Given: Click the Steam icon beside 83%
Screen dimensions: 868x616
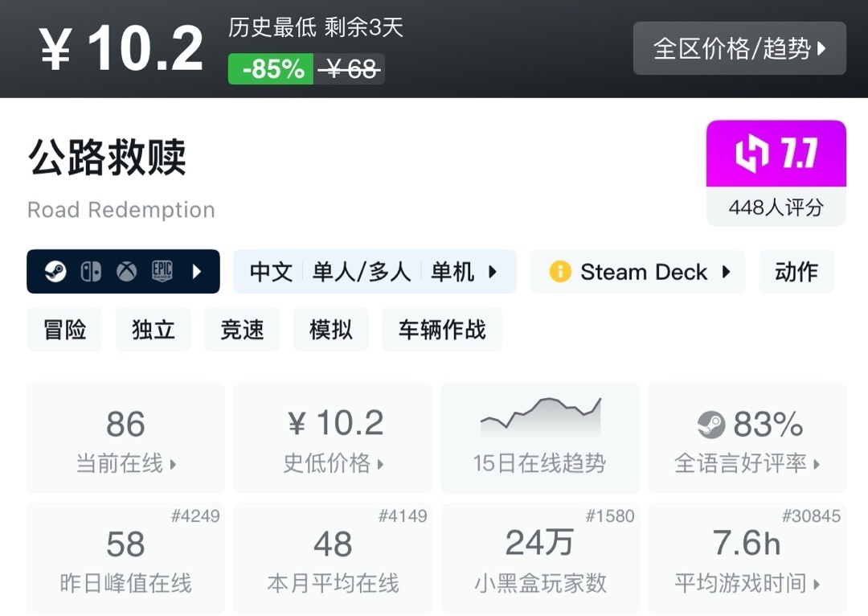Looking at the screenshot, I should tap(710, 424).
